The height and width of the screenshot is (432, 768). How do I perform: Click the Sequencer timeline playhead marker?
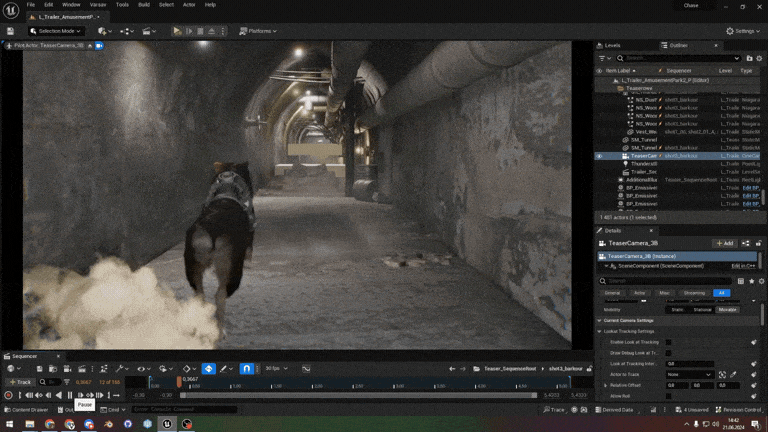179,382
